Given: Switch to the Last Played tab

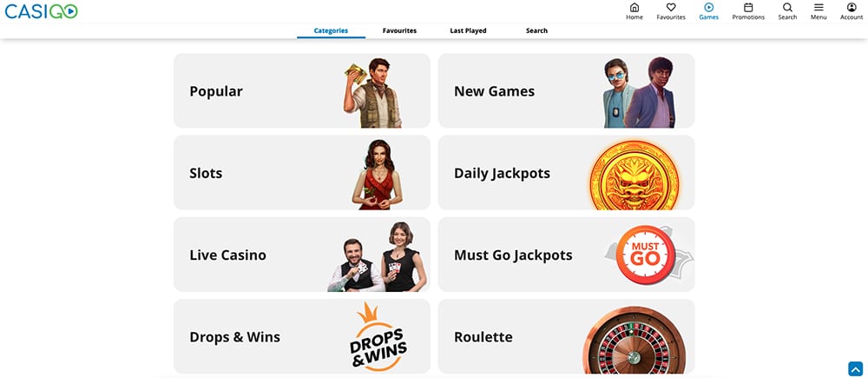Looking at the screenshot, I should 468,31.
